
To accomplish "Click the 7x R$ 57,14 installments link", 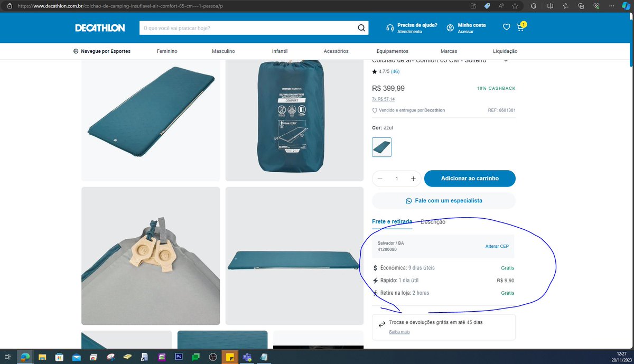I will (x=383, y=99).
